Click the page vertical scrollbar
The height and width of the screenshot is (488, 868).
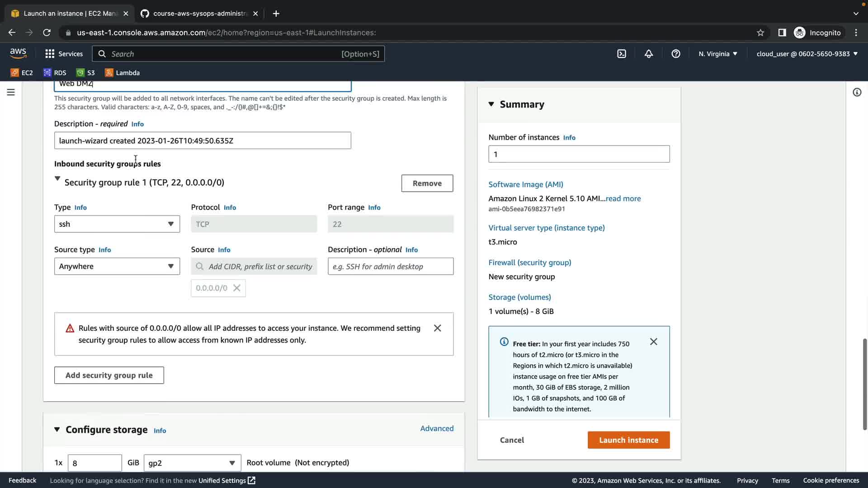click(864, 384)
